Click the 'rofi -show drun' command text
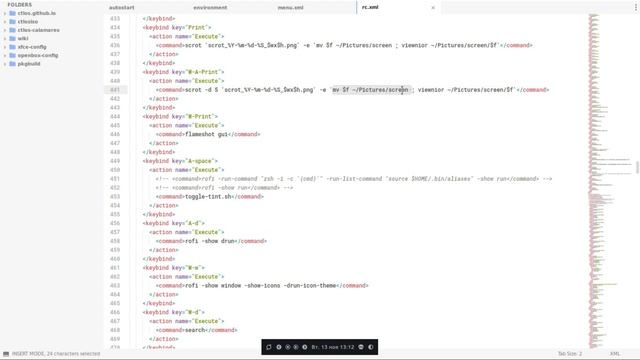The width and height of the screenshot is (640, 360). coord(209,241)
